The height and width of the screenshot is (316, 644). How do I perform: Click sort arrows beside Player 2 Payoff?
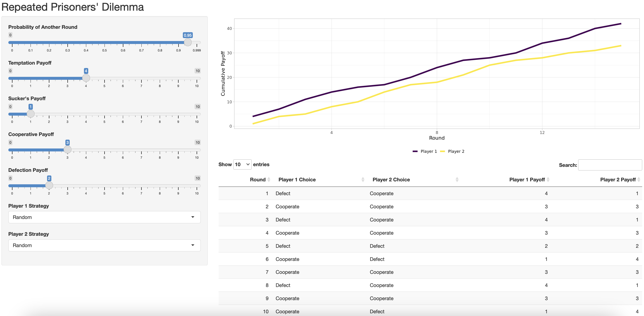(639, 180)
